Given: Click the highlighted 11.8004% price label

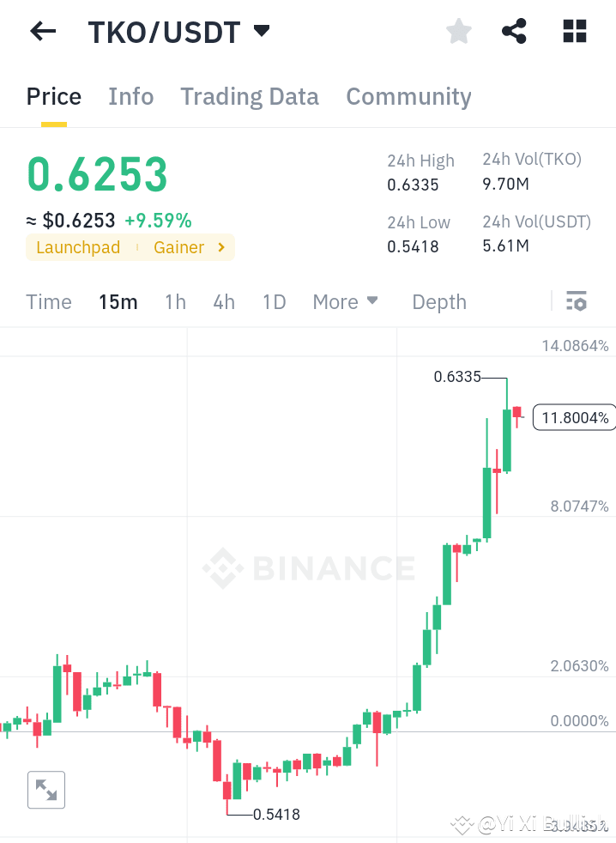Looking at the screenshot, I should coord(573,417).
